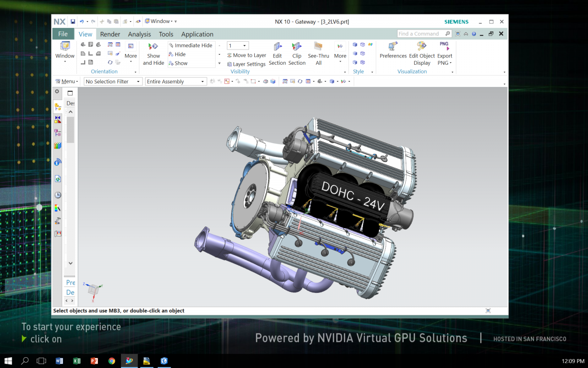Open the Show and Hide tool
Screen dimensions: 588x368
[153, 53]
